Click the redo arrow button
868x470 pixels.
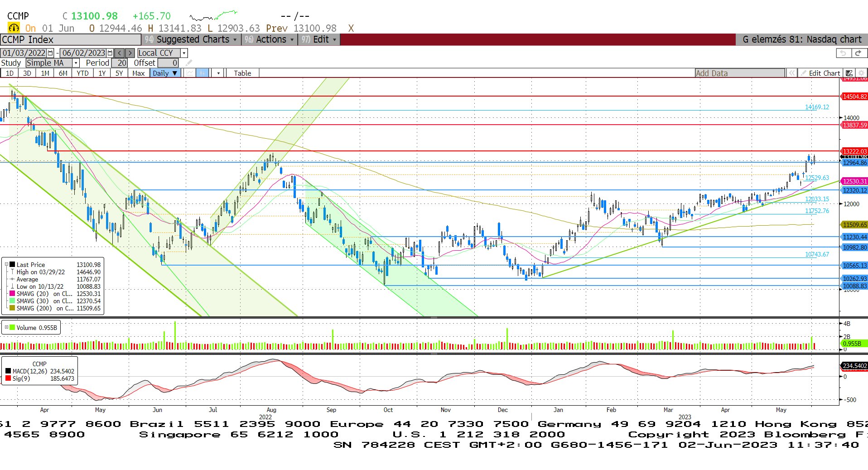coord(858,53)
